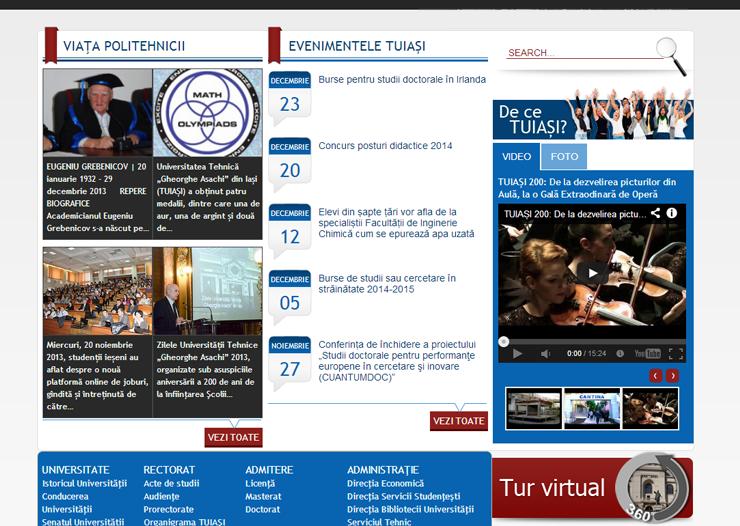The image size is (740, 526).
Task: Open Licență admission link
Action: point(260,483)
